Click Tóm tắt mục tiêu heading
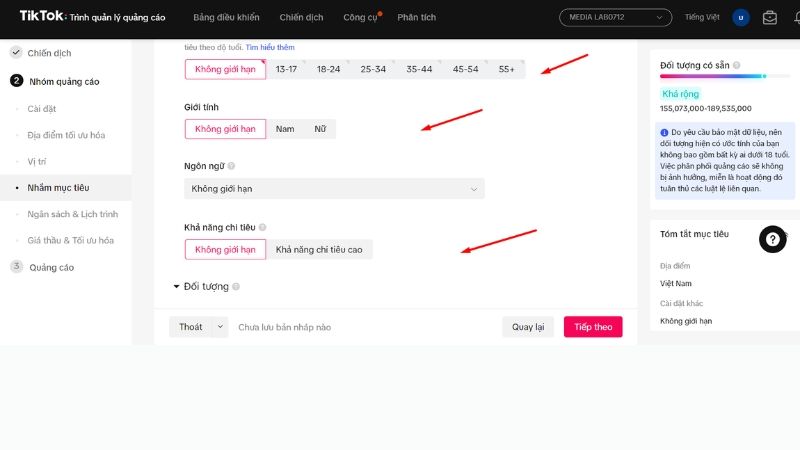 pyautogui.click(x=694, y=234)
